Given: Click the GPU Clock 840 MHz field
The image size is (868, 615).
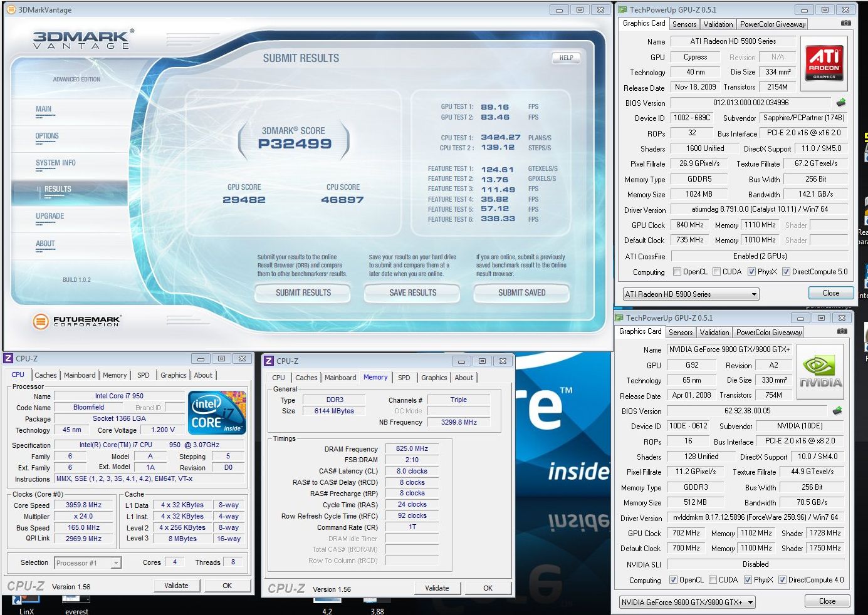Looking at the screenshot, I should pos(690,225).
